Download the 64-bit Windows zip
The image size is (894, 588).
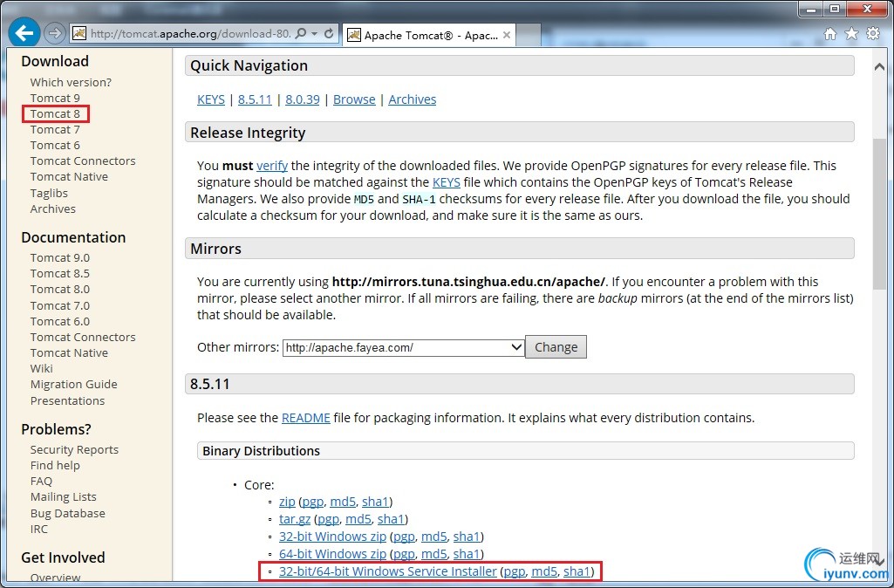tap(332, 554)
